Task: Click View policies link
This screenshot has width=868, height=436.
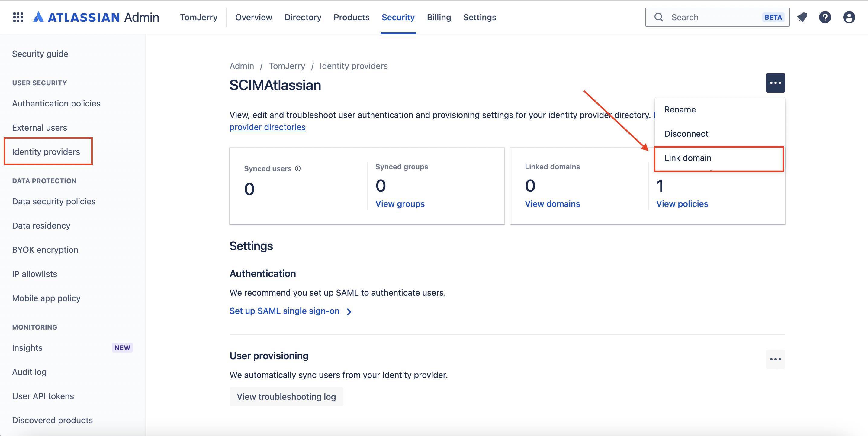Action: pos(682,204)
